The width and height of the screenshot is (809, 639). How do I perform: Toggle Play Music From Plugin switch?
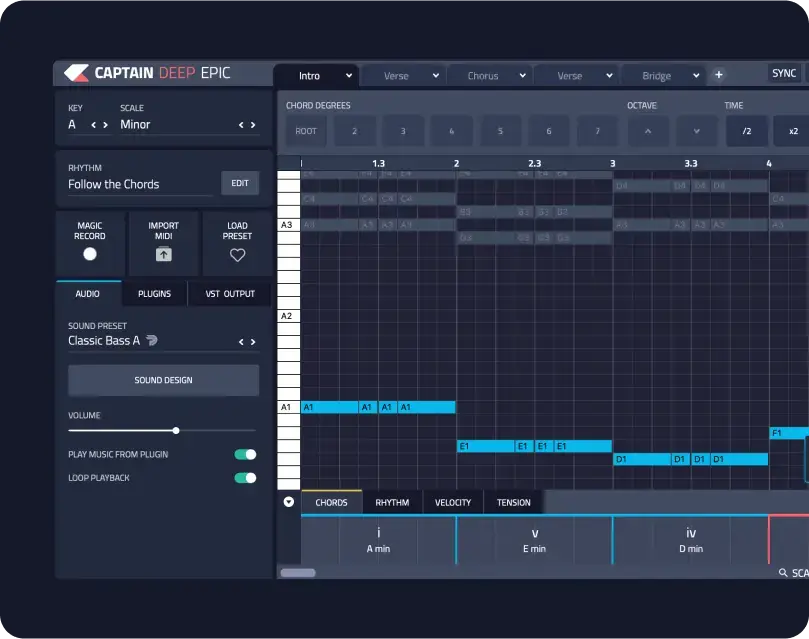[x=245, y=454]
